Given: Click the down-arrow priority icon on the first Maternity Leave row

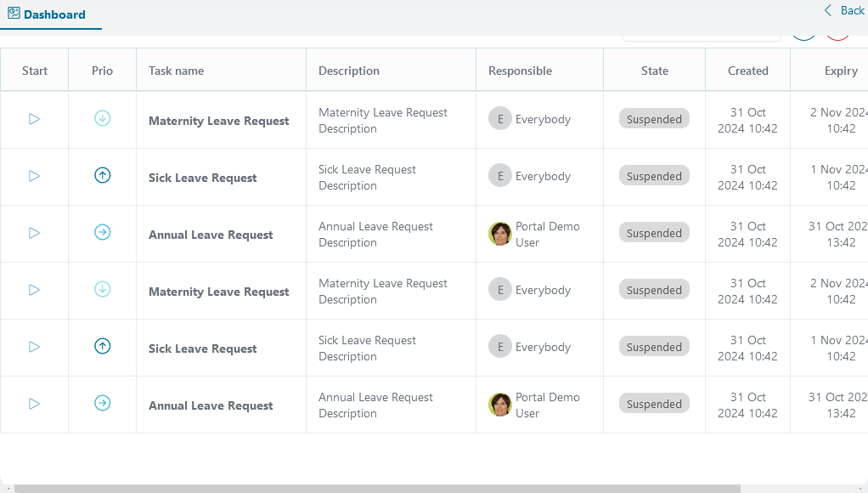Looking at the screenshot, I should coord(102,119).
